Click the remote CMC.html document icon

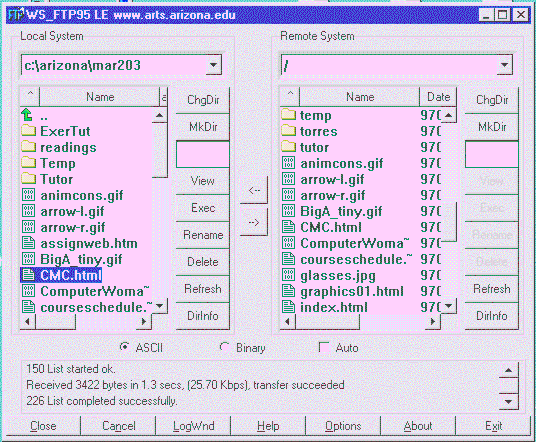(x=289, y=227)
